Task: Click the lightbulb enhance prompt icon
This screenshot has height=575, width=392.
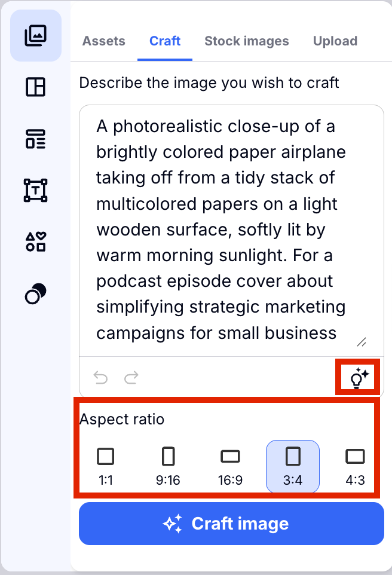Action: click(x=359, y=378)
